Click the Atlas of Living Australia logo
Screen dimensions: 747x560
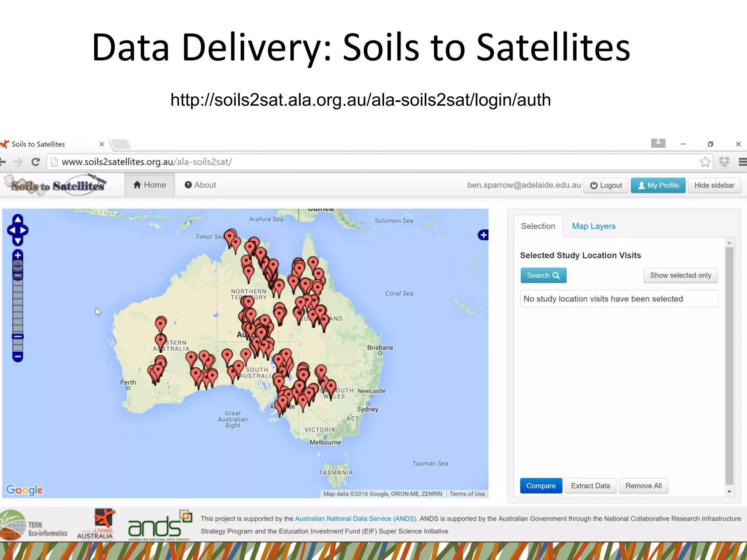pos(96,524)
